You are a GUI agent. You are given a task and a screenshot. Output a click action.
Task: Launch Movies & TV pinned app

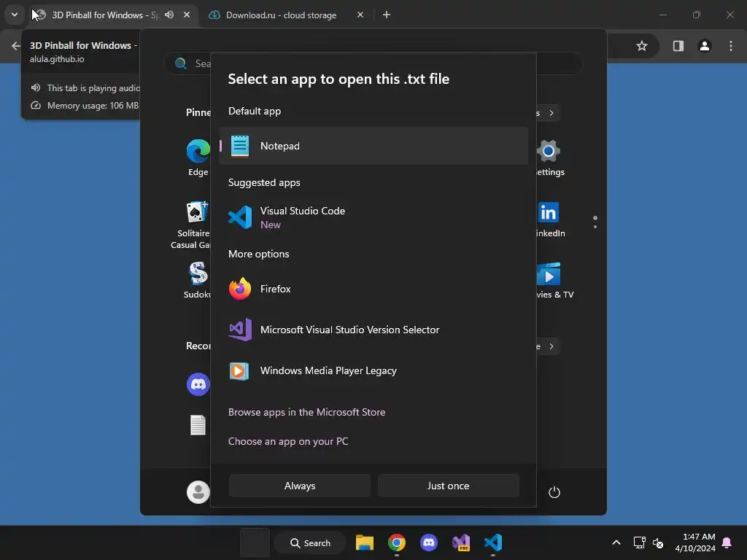tap(553, 280)
